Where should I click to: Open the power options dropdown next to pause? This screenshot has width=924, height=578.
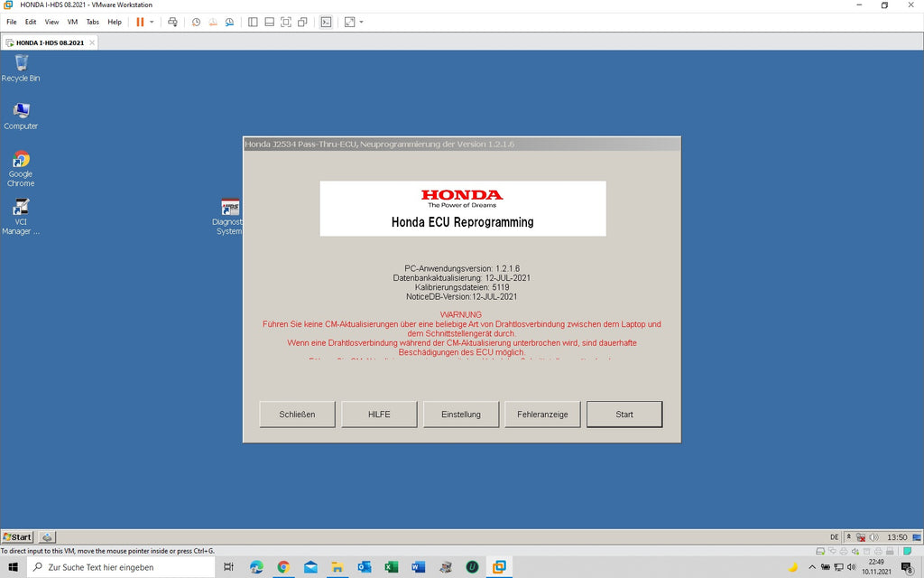152,22
